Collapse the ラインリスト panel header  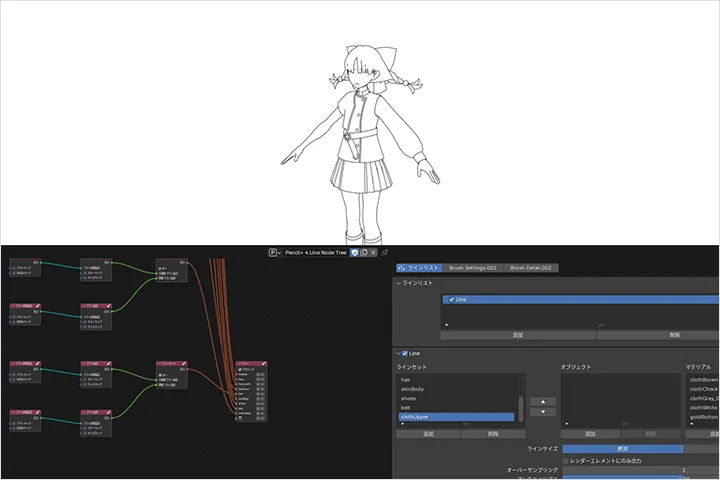pyautogui.click(x=398, y=283)
